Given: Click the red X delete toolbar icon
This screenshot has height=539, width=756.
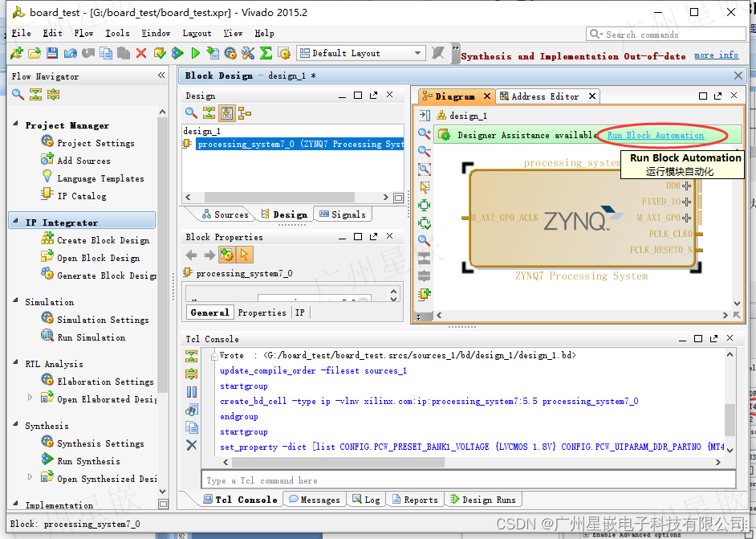Looking at the screenshot, I should [x=140, y=53].
